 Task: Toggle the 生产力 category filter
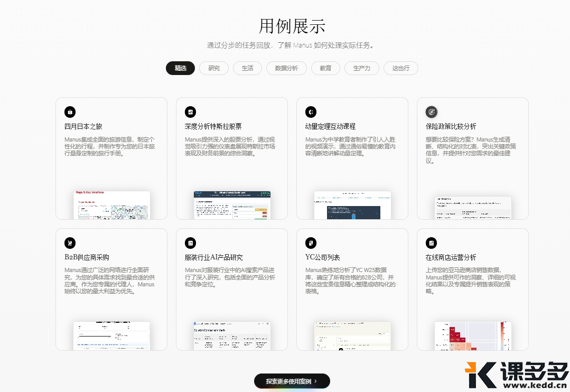[362, 68]
